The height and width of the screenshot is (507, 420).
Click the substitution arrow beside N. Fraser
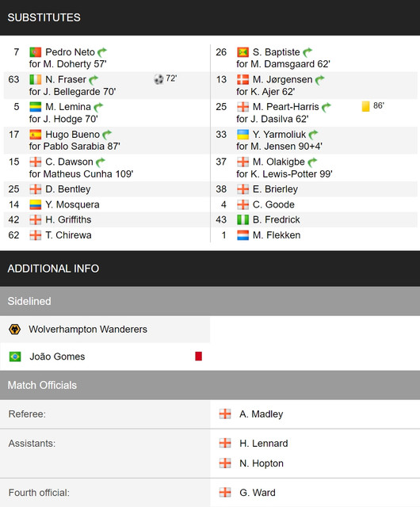pyautogui.click(x=94, y=79)
